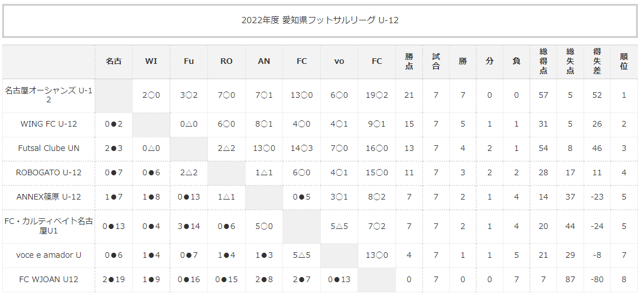Click the 名古屋オーシャンズ U-12 team name
644x294 pixels.
(x=49, y=95)
